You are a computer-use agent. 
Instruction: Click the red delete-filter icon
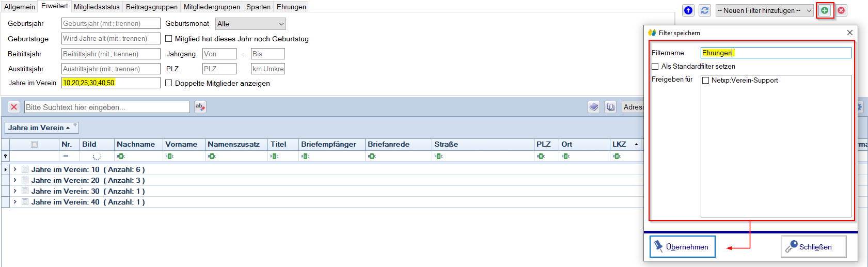click(842, 10)
